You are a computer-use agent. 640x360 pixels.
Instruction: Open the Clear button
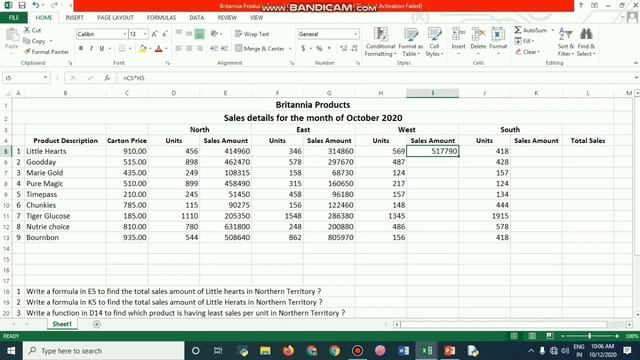click(x=527, y=52)
